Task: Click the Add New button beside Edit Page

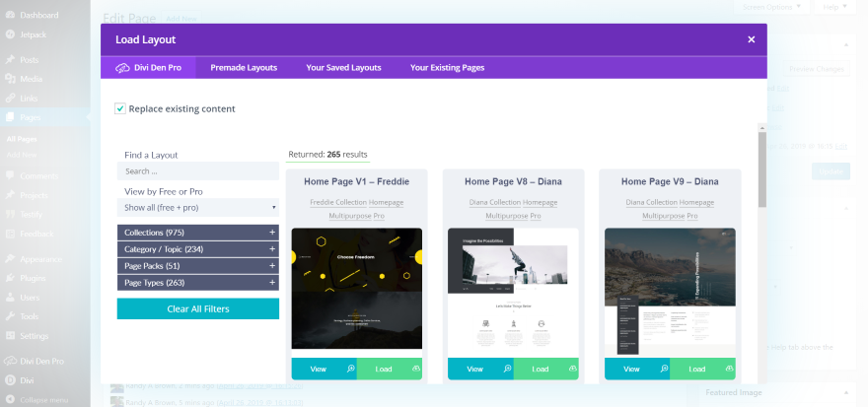Action: [181, 19]
